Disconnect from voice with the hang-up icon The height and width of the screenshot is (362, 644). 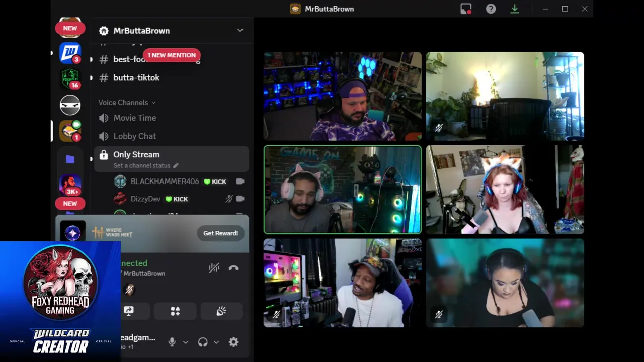point(233,268)
